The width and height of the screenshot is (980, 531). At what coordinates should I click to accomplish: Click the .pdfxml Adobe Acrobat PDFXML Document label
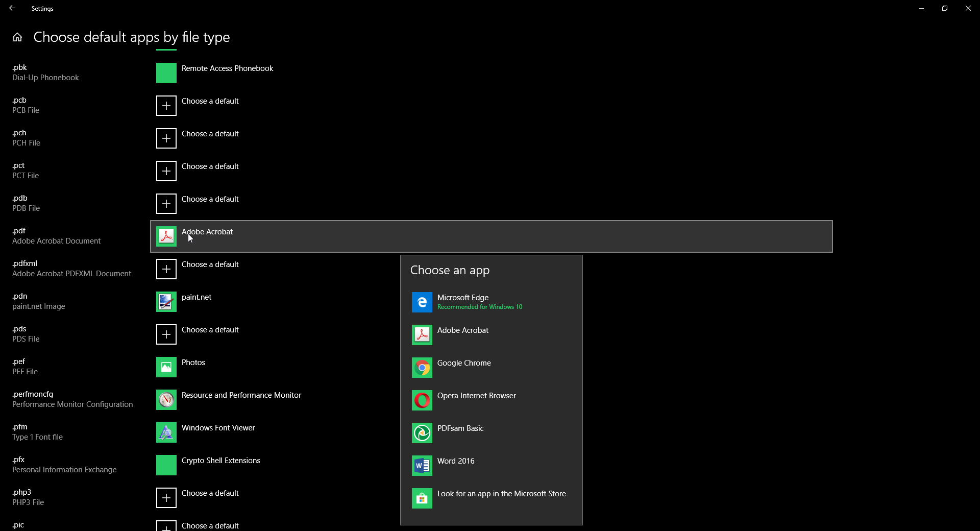(71, 269)
